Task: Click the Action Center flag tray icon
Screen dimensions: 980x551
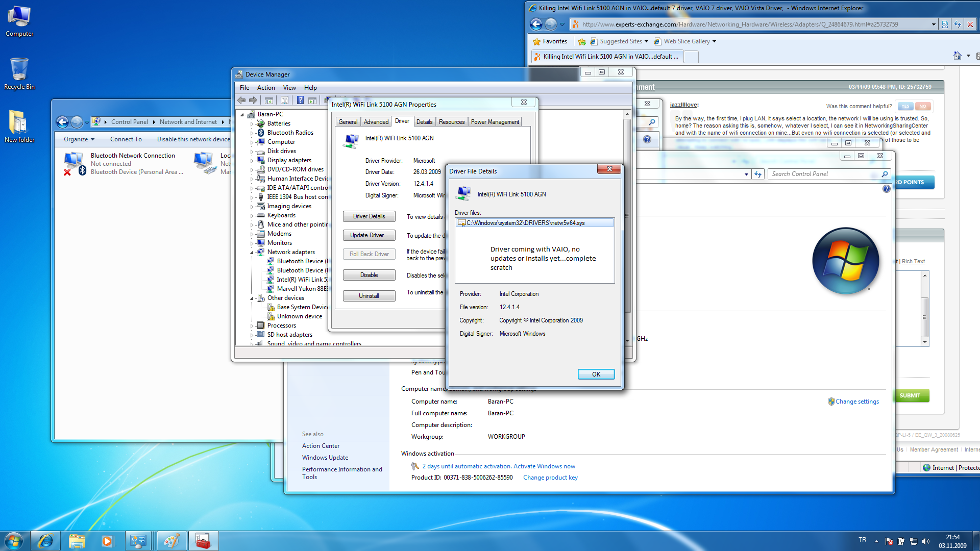Action: click(889, 541)
